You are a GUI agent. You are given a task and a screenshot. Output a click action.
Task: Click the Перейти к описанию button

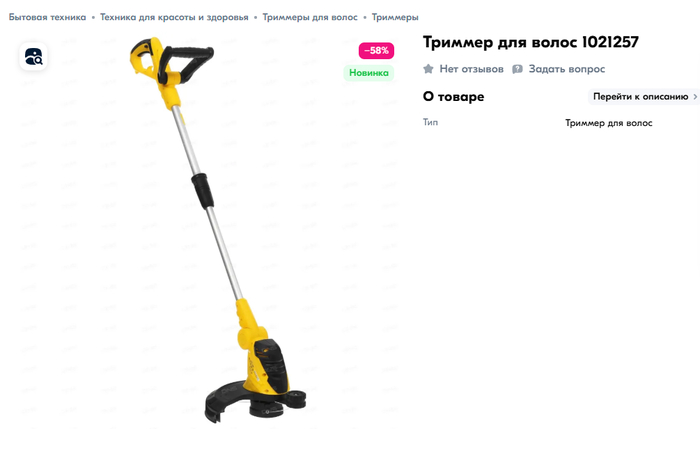(644, 96)
